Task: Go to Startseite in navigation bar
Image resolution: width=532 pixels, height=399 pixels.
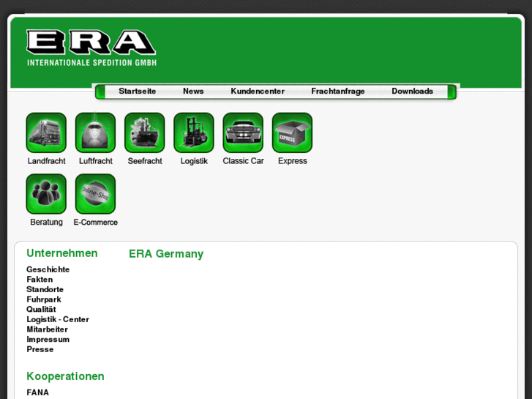Action: click(137, 91)
